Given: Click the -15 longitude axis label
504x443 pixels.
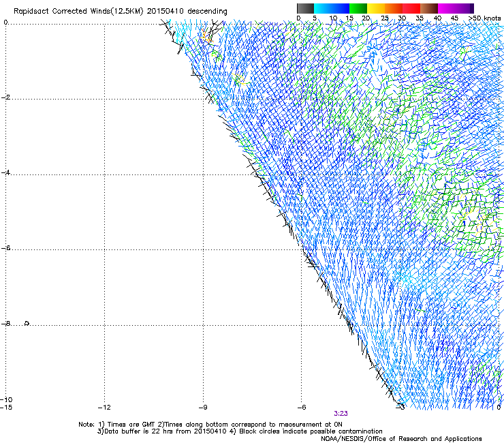Looking at the screenshot, I should pyautogui.click(x=5, y=408).
